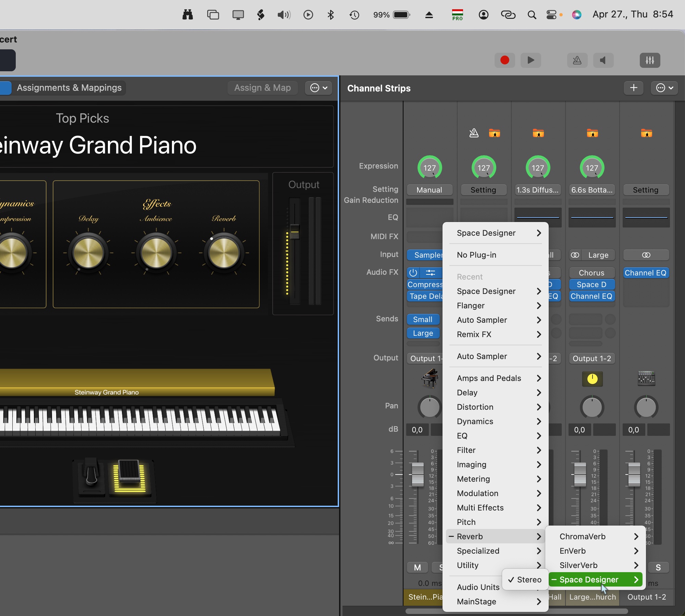Click the Sampler instrument slot
Screen dimensions: 685x616
pos(425,255)
